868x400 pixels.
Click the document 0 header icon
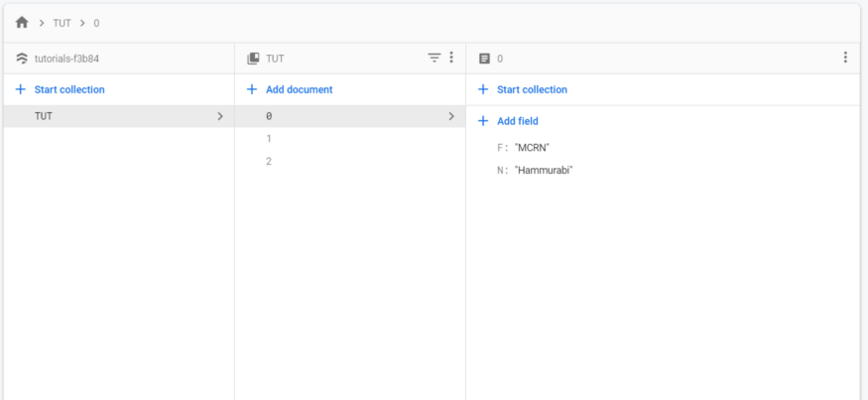(484, 59)
